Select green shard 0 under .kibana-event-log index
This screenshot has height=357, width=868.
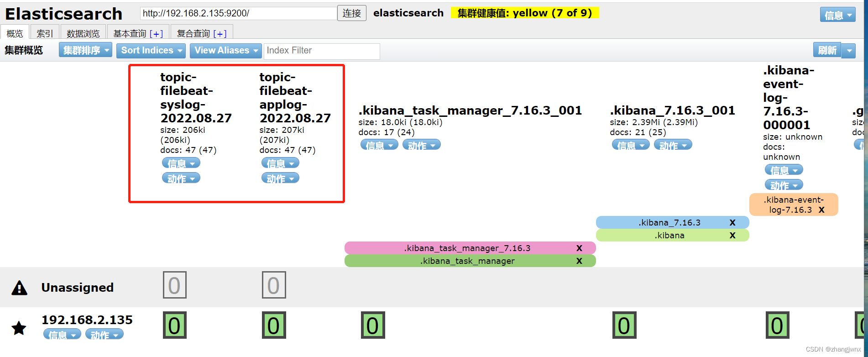click(x=777, y=325)
